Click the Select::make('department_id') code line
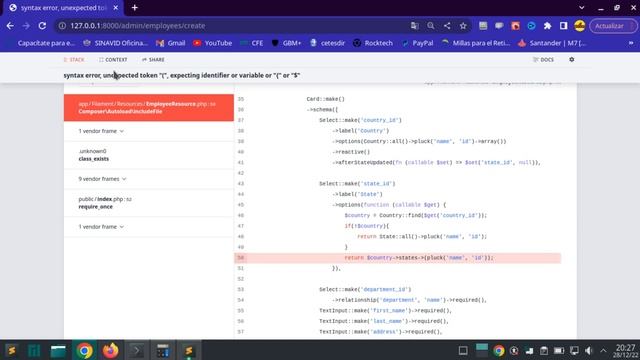This screenshot has height=360, width=640. [x=365, y=289]
